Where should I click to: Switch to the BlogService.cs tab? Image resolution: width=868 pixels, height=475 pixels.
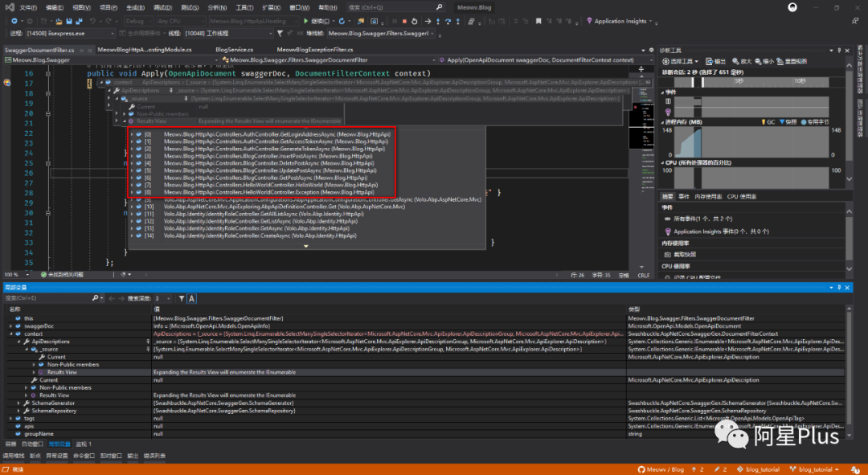click(234, 50)
